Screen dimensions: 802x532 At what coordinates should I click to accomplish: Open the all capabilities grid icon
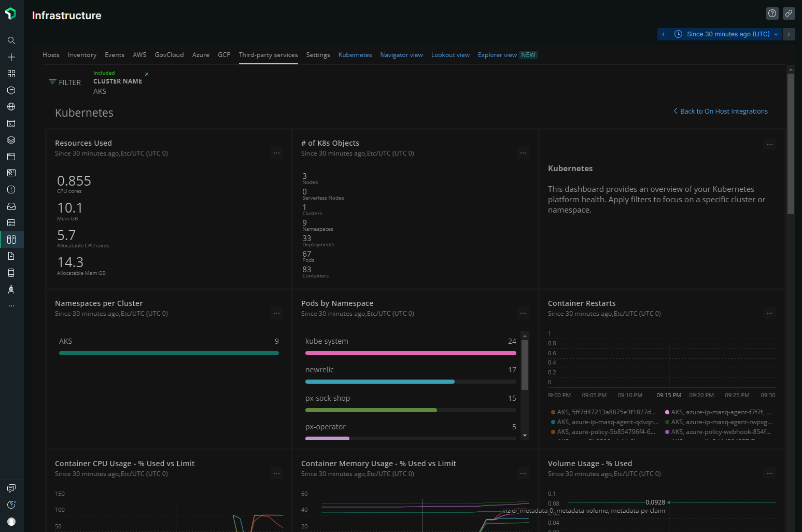click(11, 74)
